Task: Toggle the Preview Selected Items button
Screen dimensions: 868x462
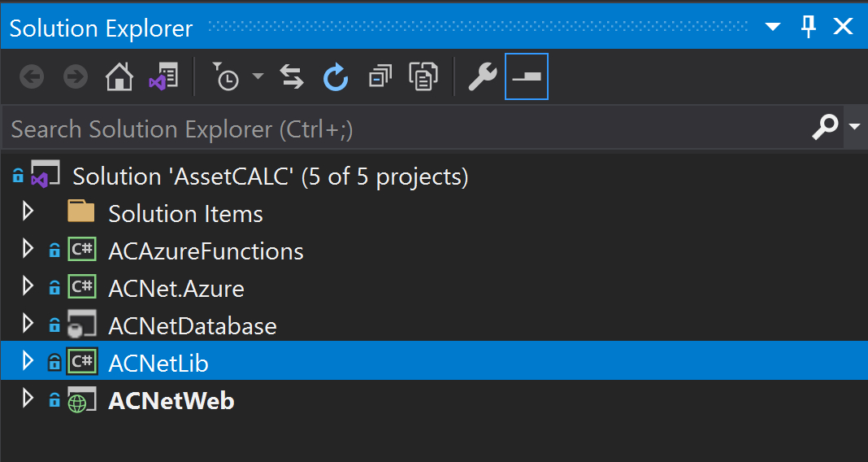Action: coord(527,76)
